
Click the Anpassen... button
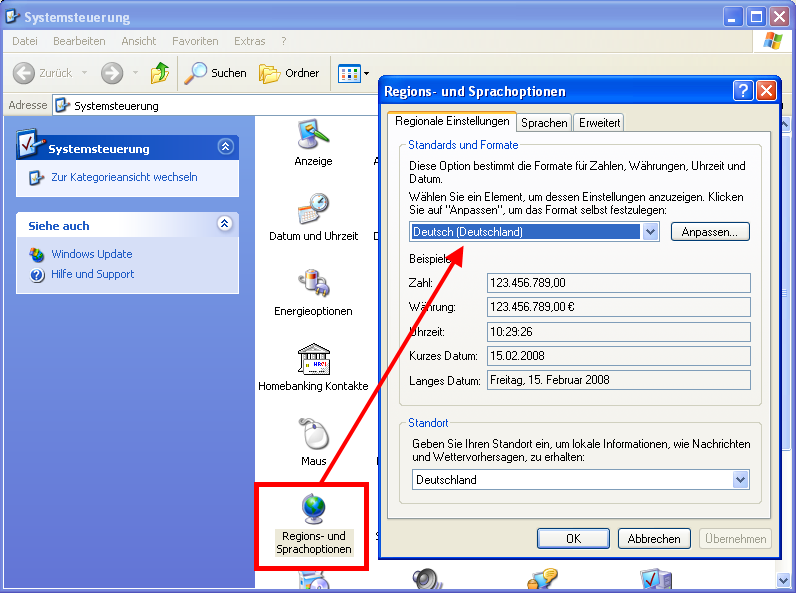click(x=709, y=232)
